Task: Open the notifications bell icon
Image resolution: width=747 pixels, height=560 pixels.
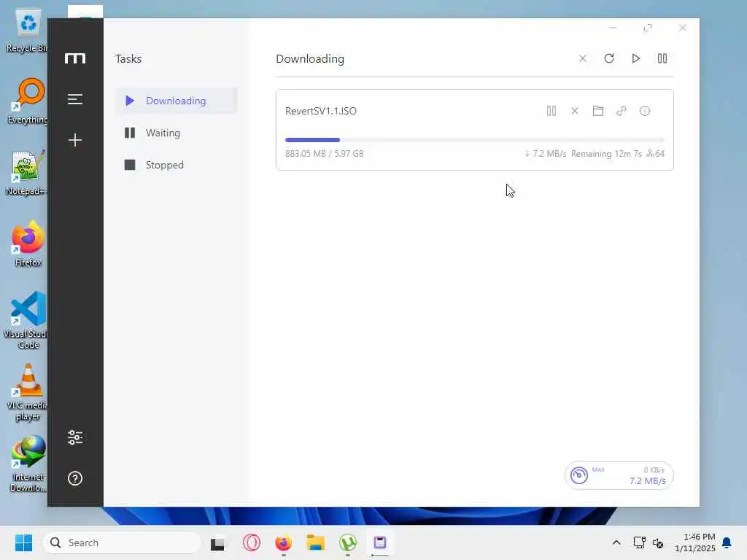Action: click(x=727, y=542)
